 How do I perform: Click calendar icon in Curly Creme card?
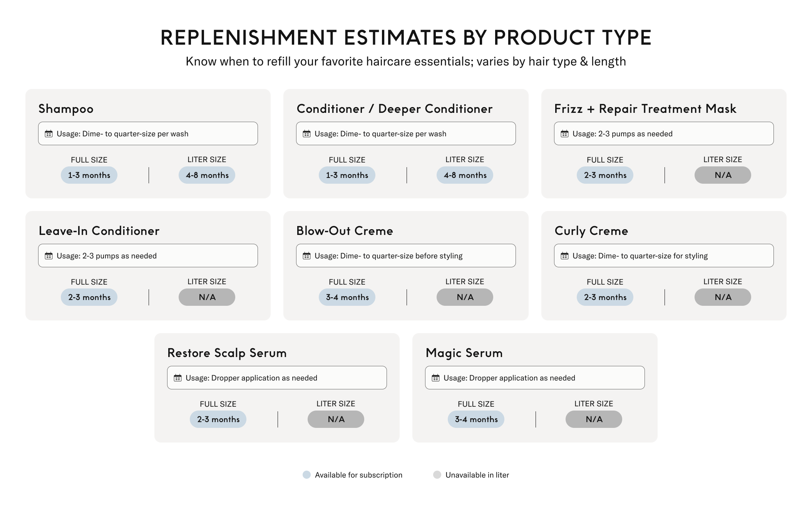(x=565, y=256)
